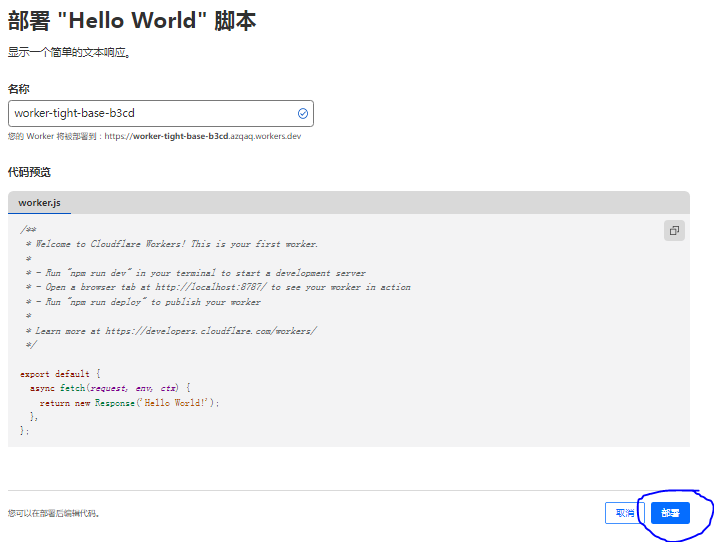Click the async fetch function line
The width and height of the screenshot is (714, 542).
pyautogui.click(x=109, y=388)
